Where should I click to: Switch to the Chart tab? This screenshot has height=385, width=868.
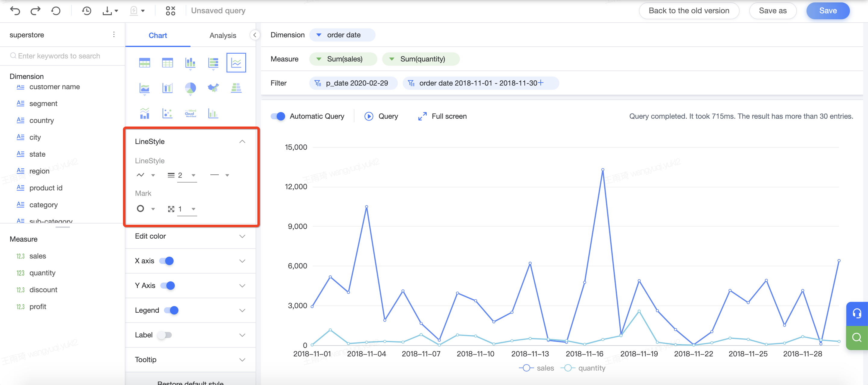(158, 35)
